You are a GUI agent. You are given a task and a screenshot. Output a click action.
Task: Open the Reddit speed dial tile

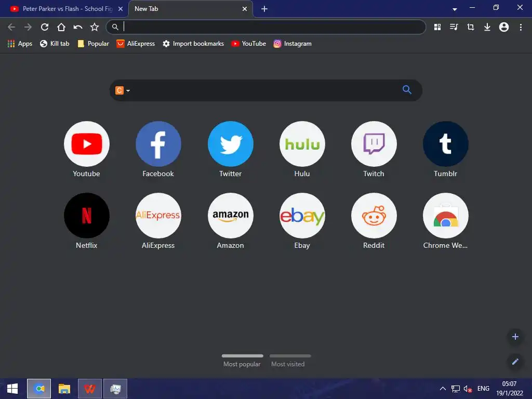click(374, 221)
